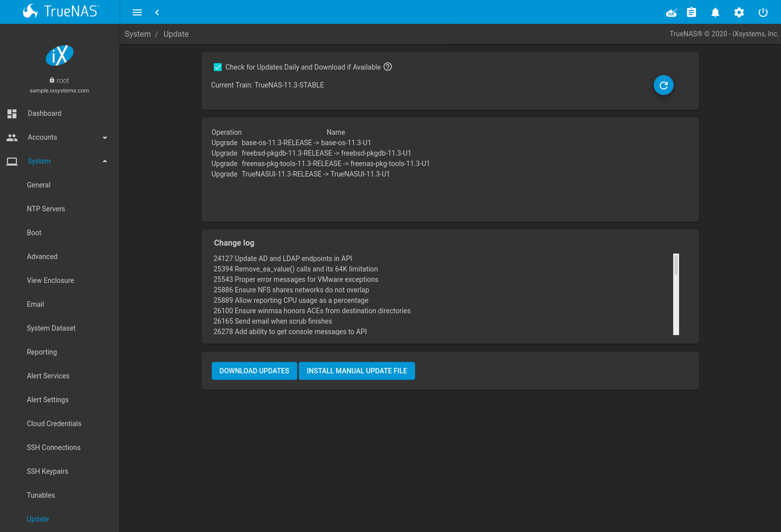781x532 pixels.
Task: Open System Dataset page
Action: pos(51,328)
